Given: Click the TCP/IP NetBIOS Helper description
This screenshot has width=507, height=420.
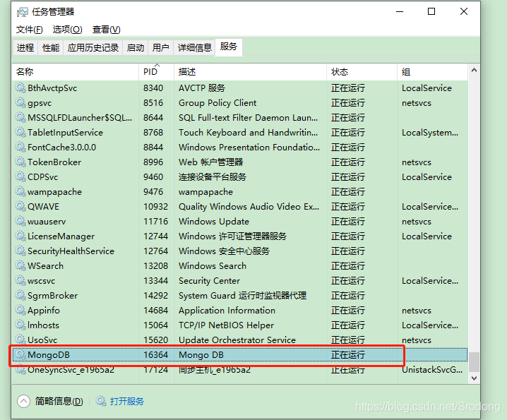Looking at the screenshot, I should (226, 325).
